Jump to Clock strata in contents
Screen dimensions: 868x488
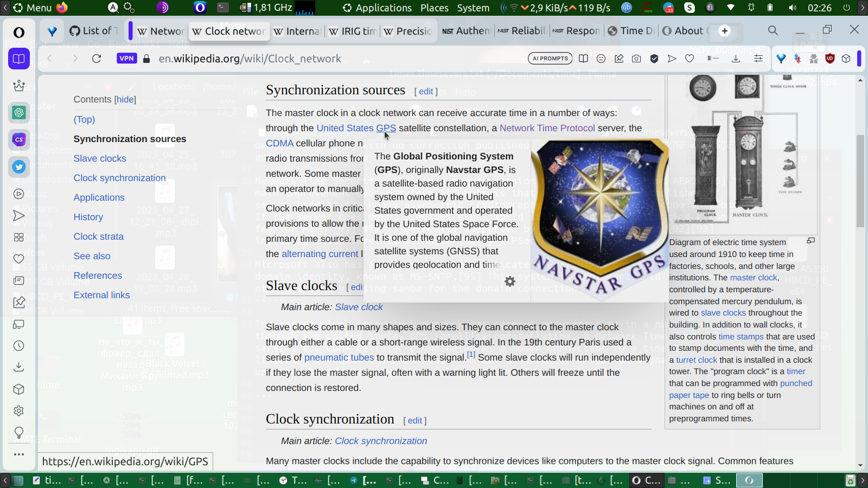(x=99, y=236)
